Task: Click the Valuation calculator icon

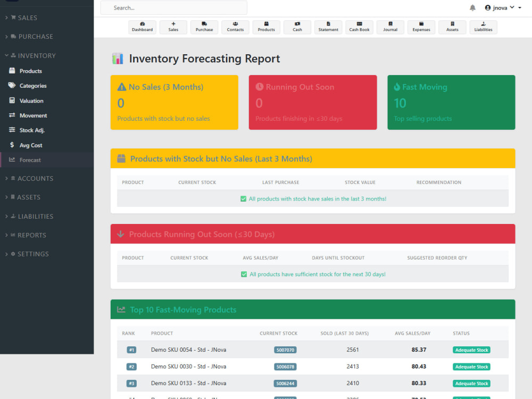Action: (12, 101)
